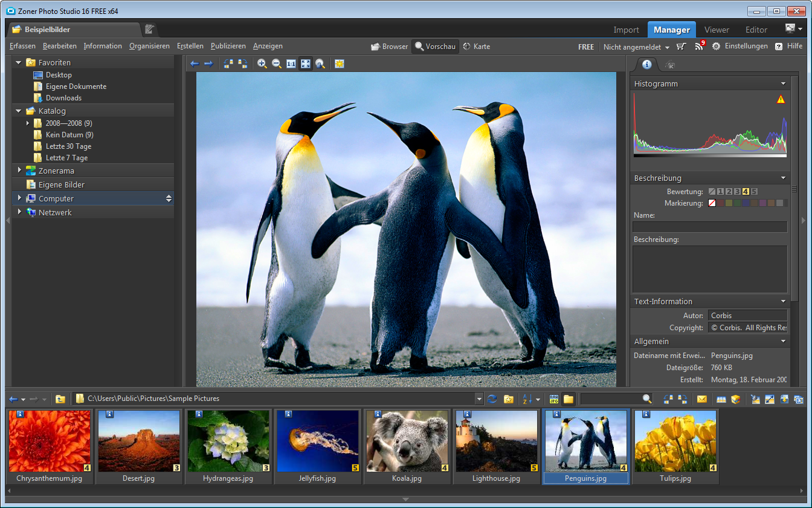Toggle the zoom lock magnifier icon
Screen dimensions: 812x508
coord(320,63)
